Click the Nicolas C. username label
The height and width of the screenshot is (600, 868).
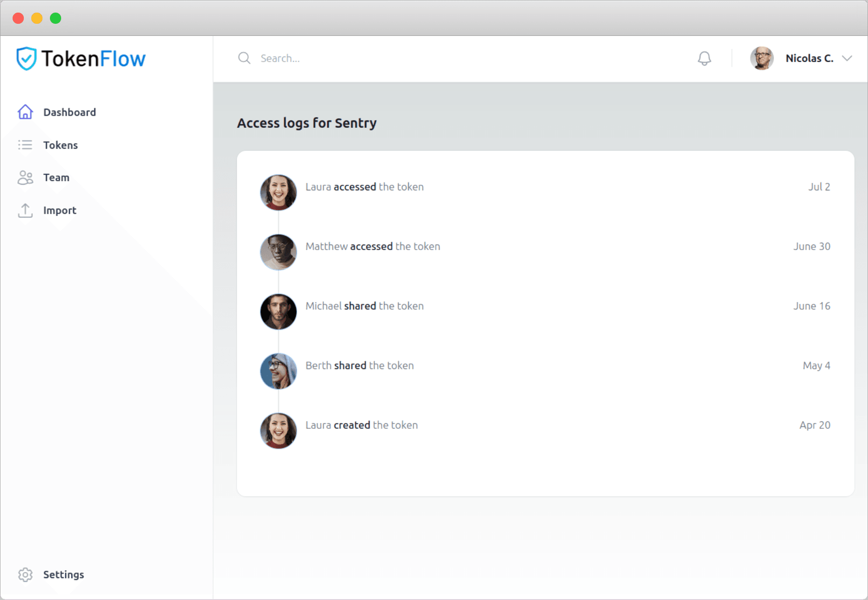coord(810,58)
